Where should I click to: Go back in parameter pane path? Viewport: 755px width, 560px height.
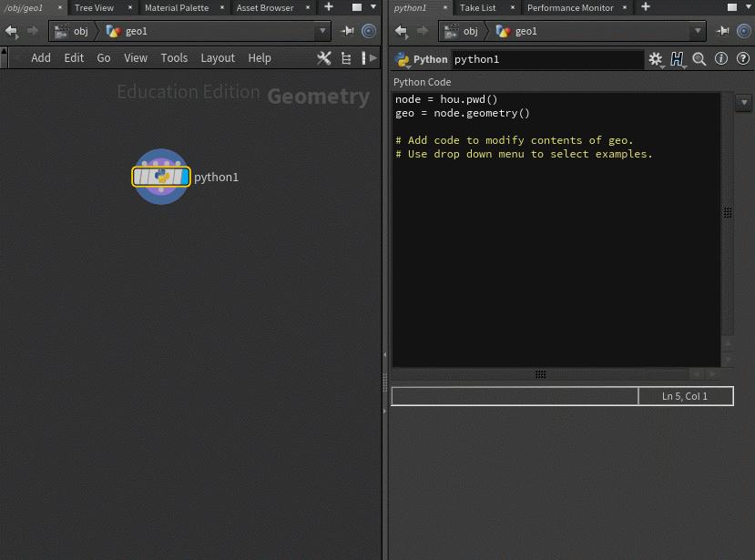[x=401, y=31]
